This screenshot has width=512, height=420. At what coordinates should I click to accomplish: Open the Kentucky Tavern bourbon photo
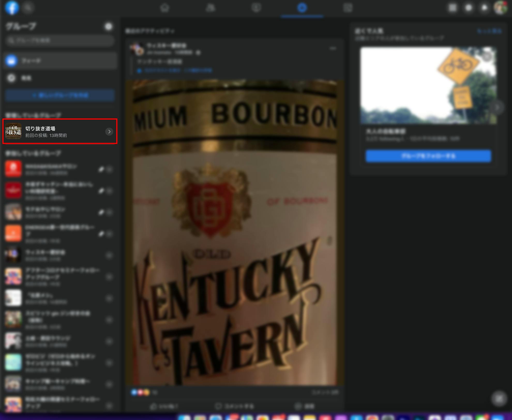coord(235,232)
